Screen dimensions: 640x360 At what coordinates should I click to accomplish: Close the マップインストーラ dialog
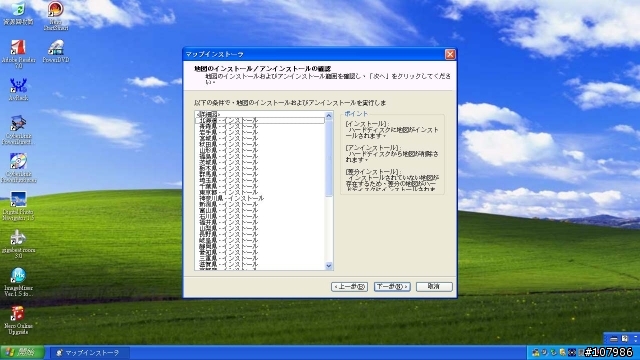point(450,54)
